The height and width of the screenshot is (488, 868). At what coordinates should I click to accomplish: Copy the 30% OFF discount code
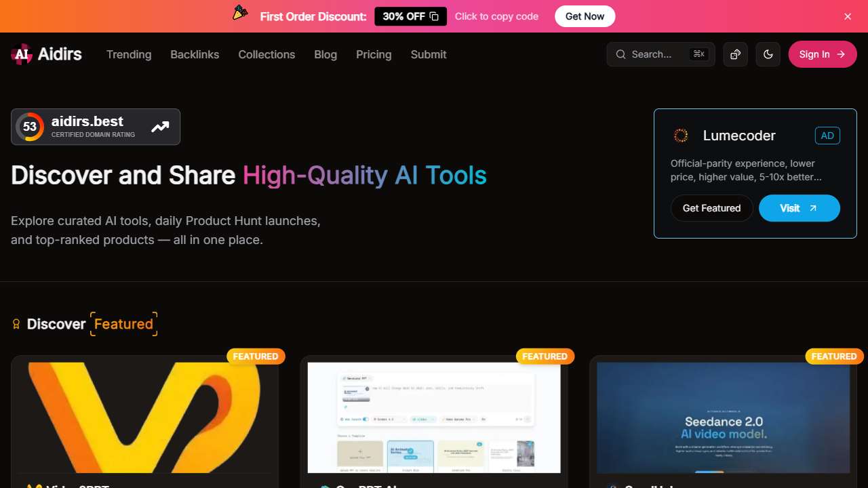410,16
